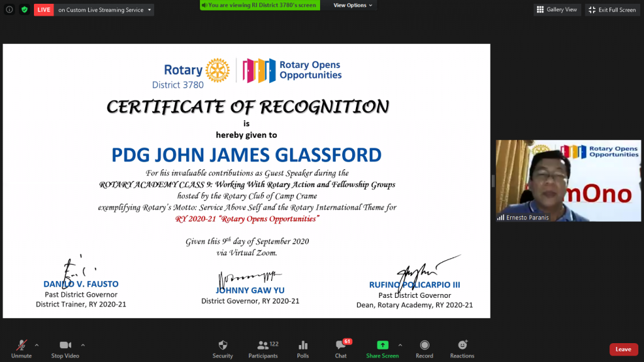644x362 pixels.
Task: Click the red RY 2020-21 theme line
Action: click(247, 219)
